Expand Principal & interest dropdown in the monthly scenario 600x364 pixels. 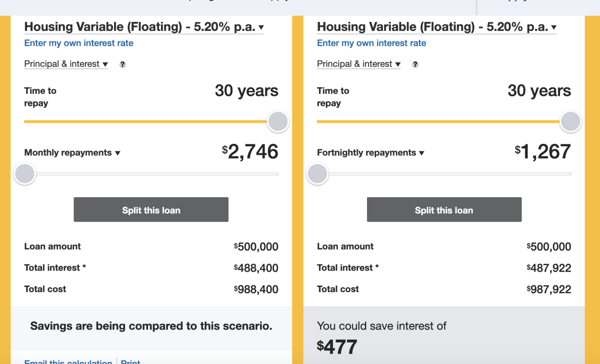[x=66, y=64]
